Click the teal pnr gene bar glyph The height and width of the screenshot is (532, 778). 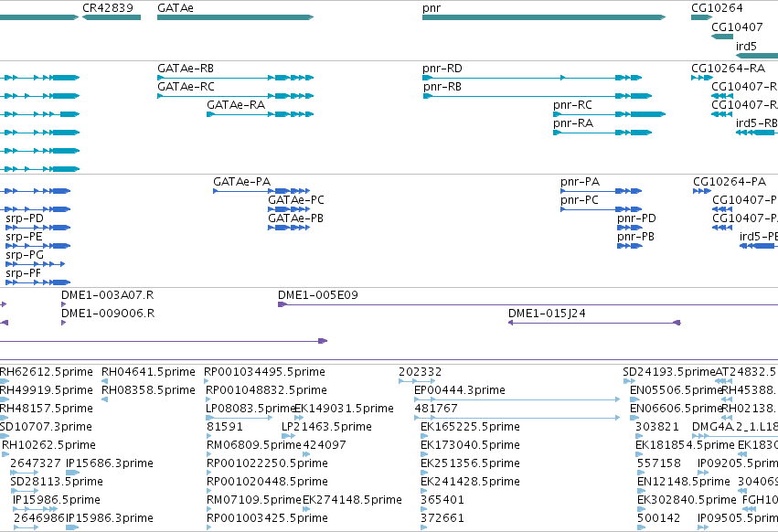[x=544, y=17]
